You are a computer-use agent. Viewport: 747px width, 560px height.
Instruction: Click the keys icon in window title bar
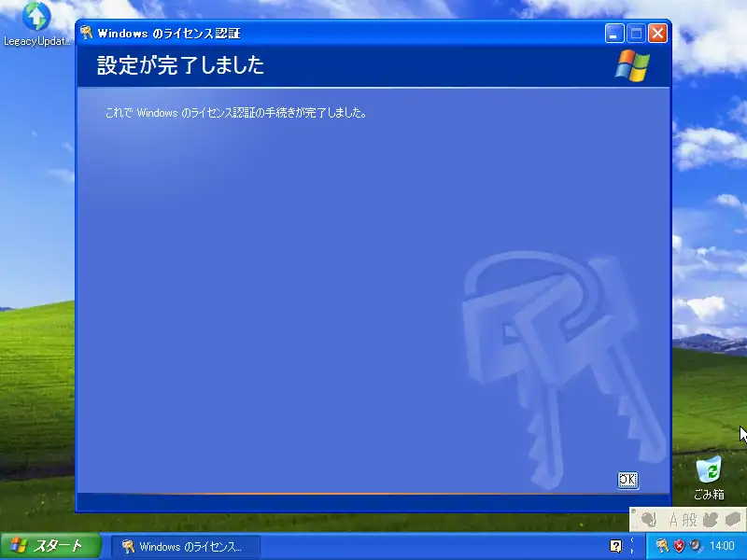pos(86,33)
